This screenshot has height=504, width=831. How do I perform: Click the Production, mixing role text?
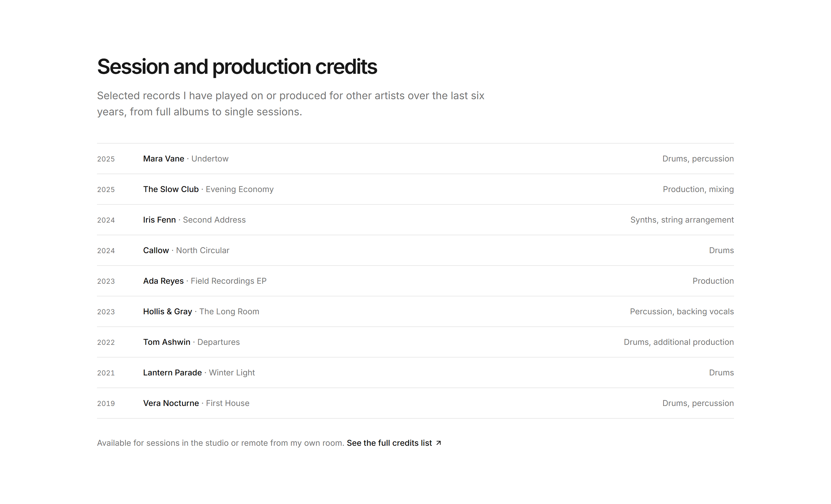pos(698,189)
